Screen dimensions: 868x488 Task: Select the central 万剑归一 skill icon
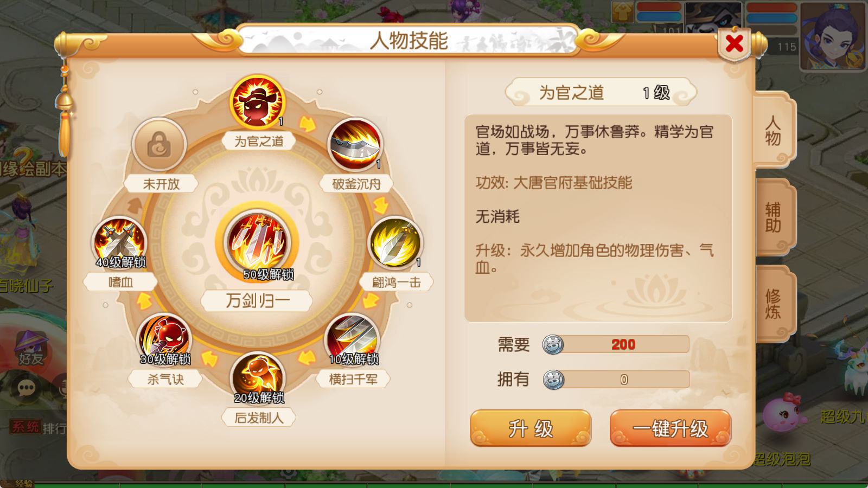click(258, 242)
